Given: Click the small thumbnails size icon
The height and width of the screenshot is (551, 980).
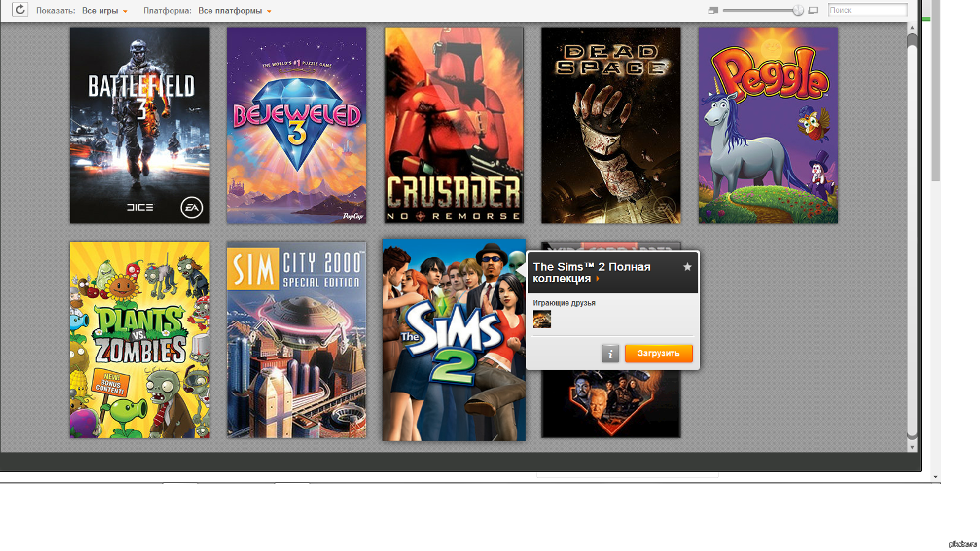Looking at the screenshot, I should pos(713,10).
